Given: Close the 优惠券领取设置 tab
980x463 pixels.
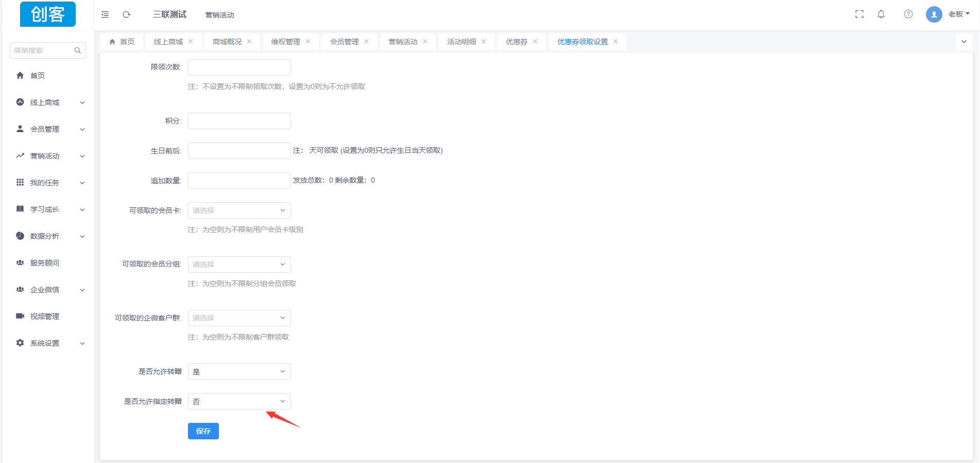Looking at the screenshot, I should point(616,42).
